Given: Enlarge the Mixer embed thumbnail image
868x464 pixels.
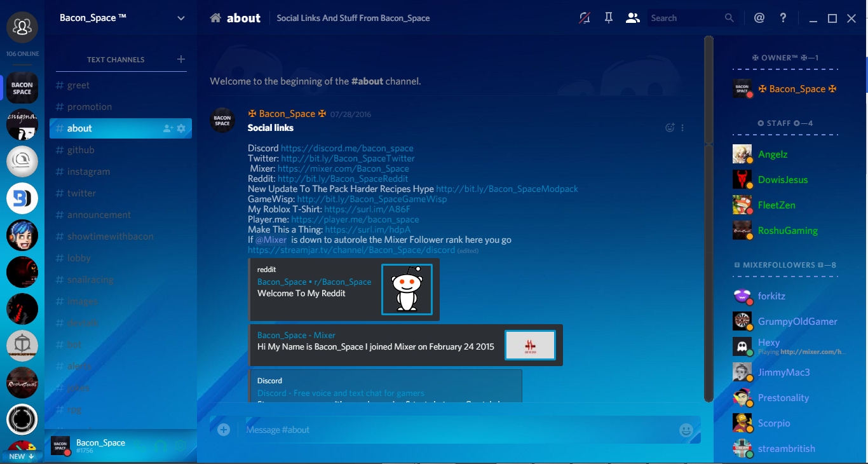Looking at the screenshot, I should (x=530, y=345).
